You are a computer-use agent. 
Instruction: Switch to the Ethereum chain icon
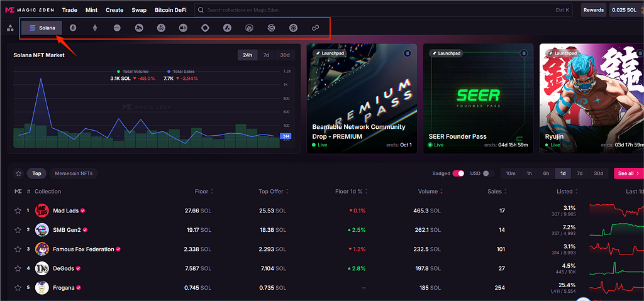[x=95, y=28]
